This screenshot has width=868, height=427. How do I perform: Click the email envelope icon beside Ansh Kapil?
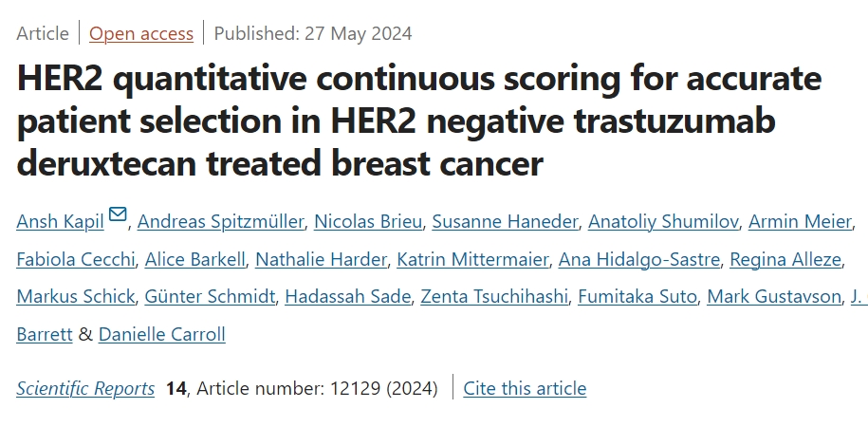118,213
